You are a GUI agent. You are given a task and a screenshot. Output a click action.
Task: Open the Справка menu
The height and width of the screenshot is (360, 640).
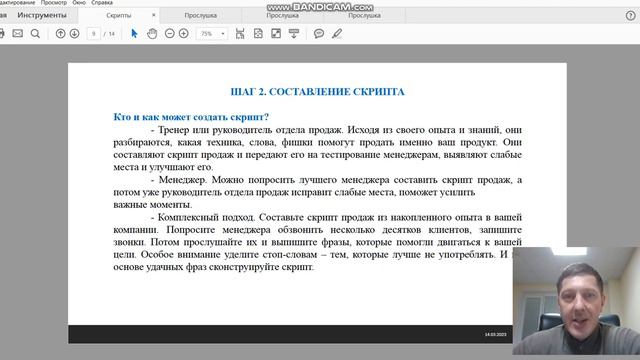tap(102, 2)
